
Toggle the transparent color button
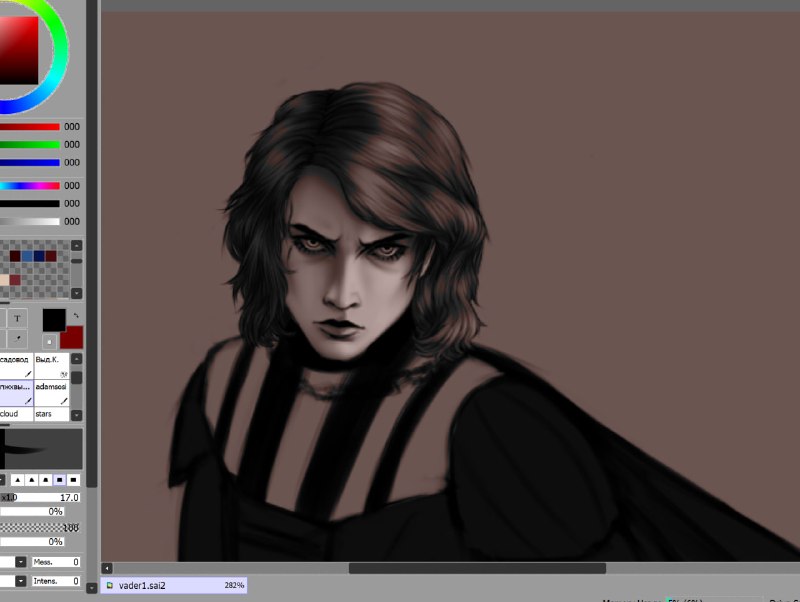(49, 342)
